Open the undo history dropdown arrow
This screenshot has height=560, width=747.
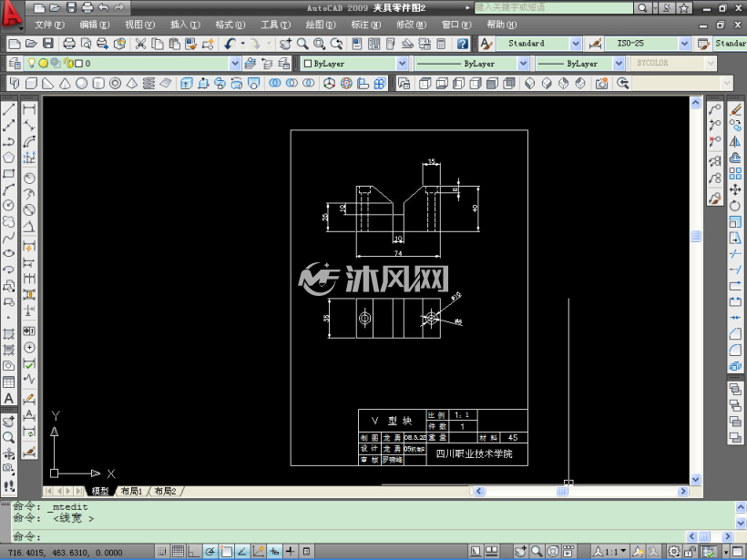coord(242,44)
